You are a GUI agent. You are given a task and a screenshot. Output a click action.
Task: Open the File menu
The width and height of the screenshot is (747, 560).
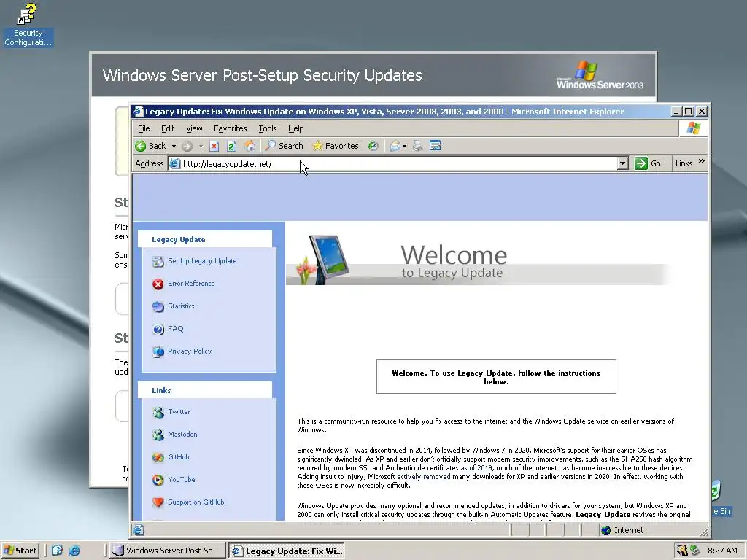tap(144, 128)
